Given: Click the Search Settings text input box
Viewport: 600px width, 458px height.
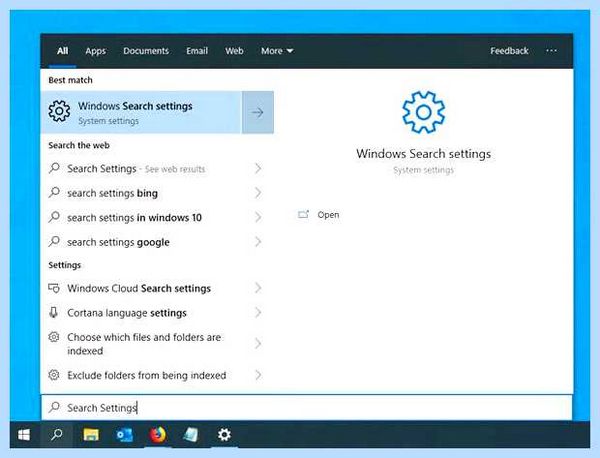Looking at the screenshot, I should click(x=307, y=407).
